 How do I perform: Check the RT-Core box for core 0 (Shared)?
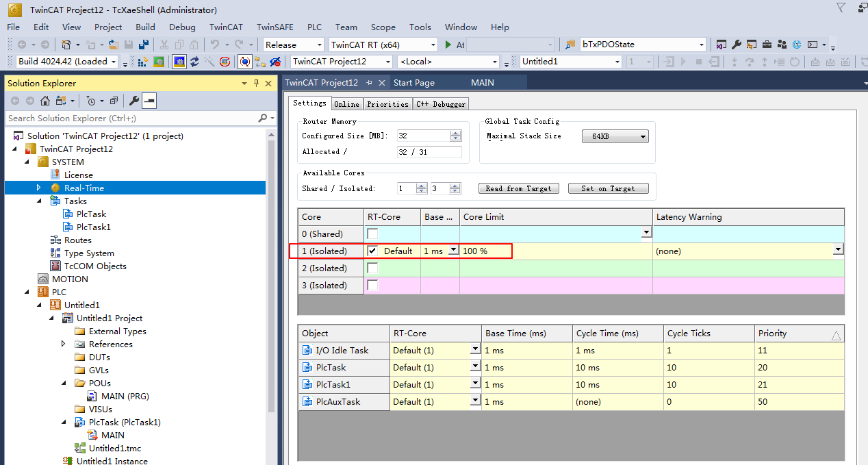[372, 234]
